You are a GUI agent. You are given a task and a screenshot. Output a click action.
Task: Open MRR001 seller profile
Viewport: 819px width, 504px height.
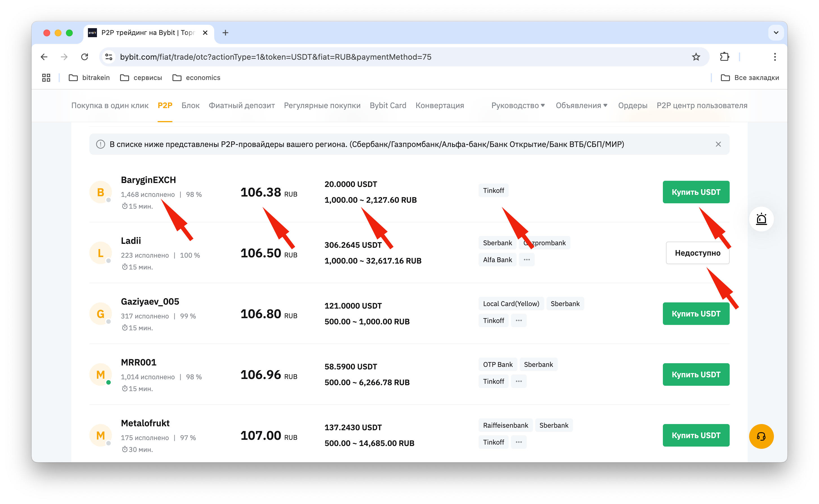pyautogui.click(x=138, y=362)
